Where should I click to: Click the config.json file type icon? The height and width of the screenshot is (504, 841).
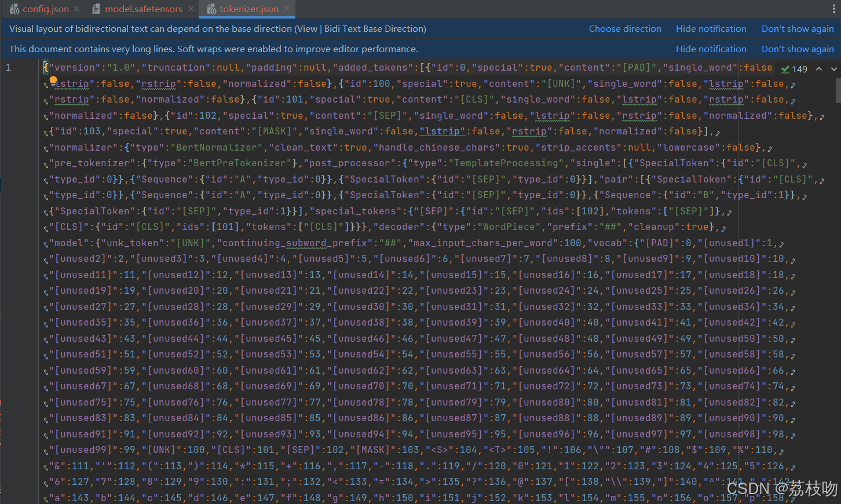pyautogui.click(x=14, y=9)
